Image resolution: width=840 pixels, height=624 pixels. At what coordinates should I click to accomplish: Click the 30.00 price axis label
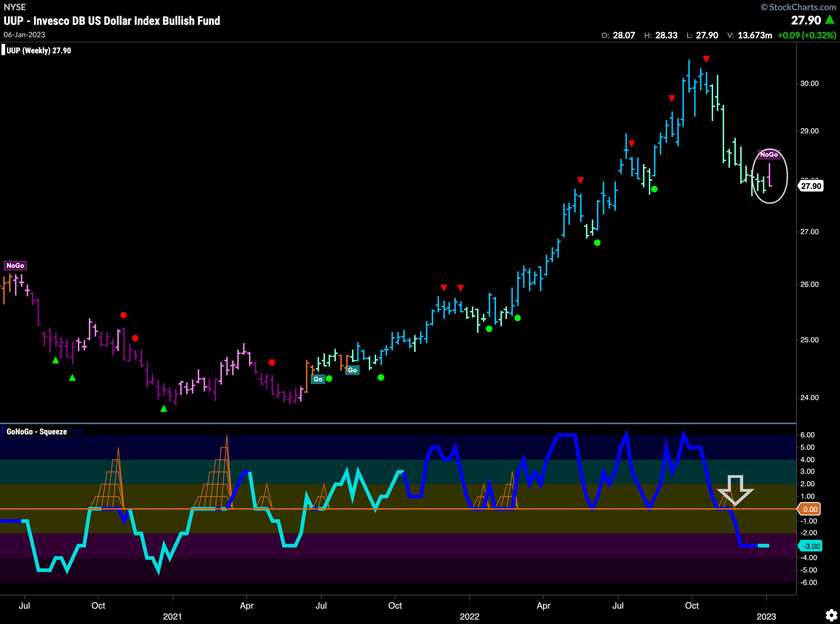[809, 83]
